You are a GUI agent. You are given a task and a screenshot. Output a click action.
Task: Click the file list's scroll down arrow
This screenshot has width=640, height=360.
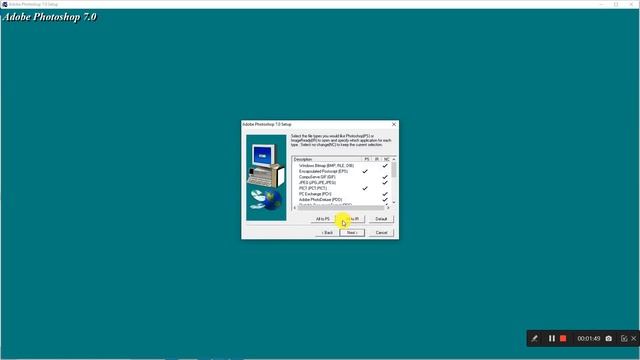[394, 202]
